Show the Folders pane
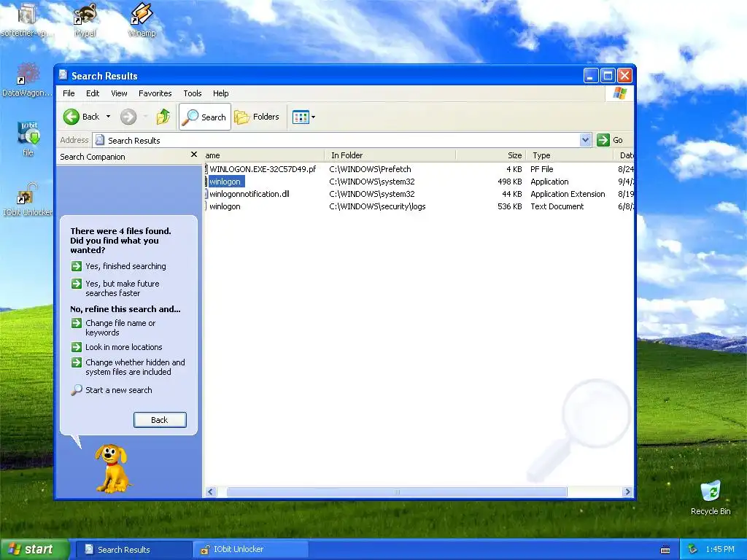The height and width of the screenshot is (560, 747). tap(256, 117)
